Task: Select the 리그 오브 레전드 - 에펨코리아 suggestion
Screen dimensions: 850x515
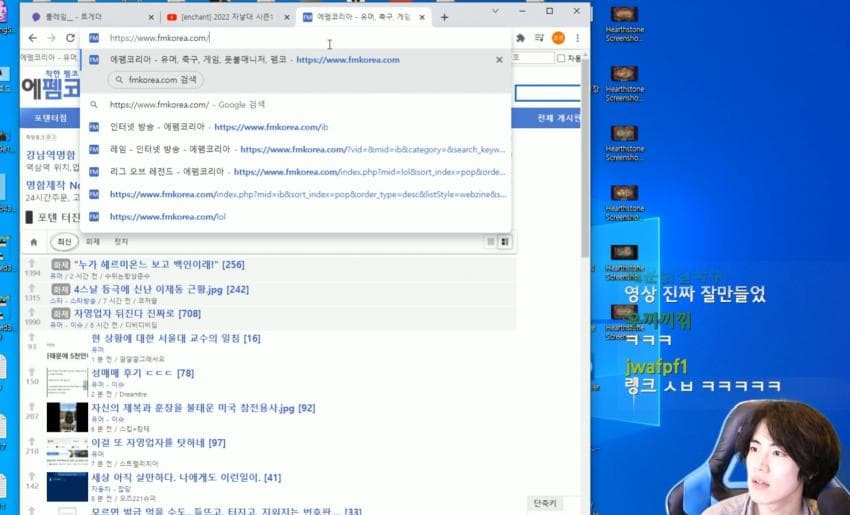Action: tap(295, 172)
